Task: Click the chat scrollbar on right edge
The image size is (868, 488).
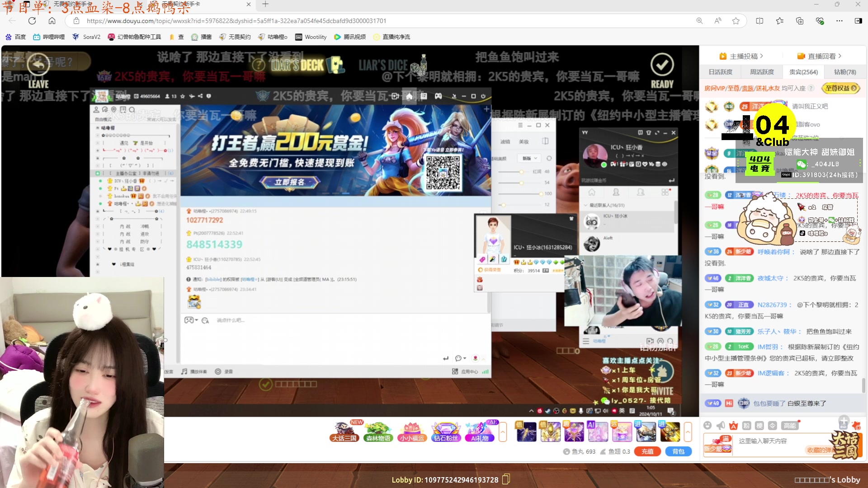Action: [864, 385]
